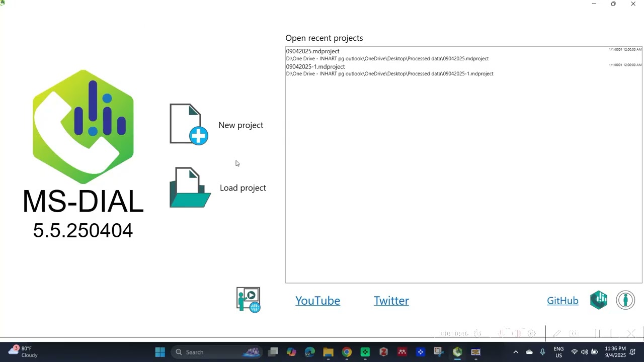This screenshot has width=644, height=362.
Task: Minimize the MS-DIAL window
Action: coord(594,4)
